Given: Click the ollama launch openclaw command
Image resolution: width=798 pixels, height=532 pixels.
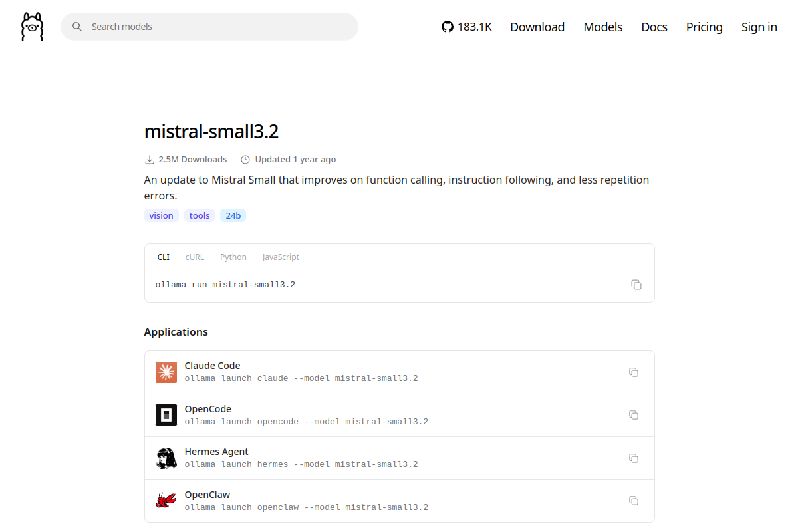Looking at the screenshot, I should click(x=307, y=507).
